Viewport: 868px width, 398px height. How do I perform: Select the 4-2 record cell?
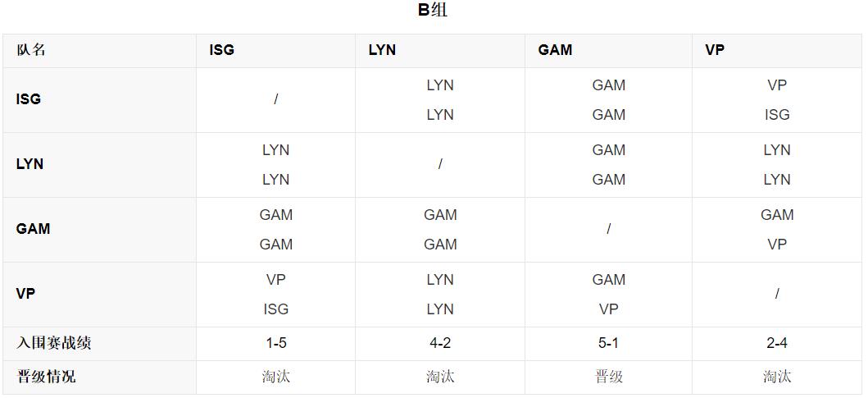coord(440,343)
